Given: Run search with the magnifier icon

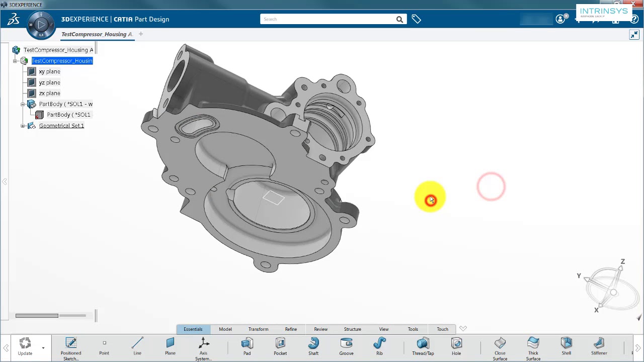Looking at the screenshot, I should pos(399,19).
